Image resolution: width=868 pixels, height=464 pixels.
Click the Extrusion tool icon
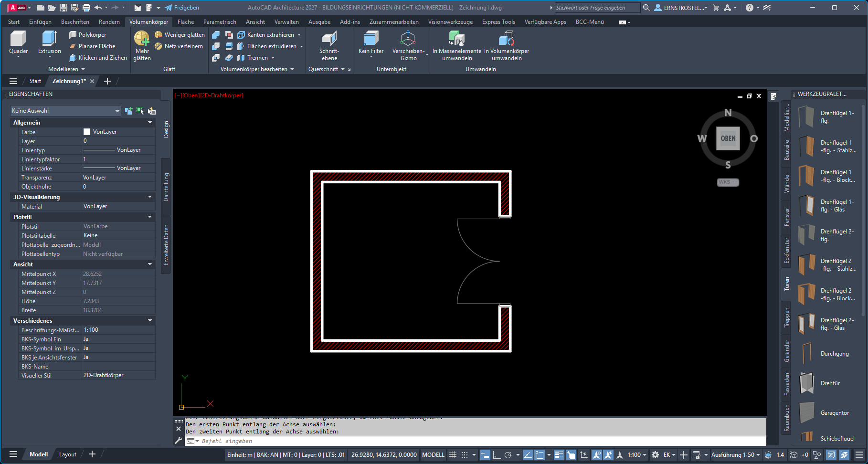49,39
